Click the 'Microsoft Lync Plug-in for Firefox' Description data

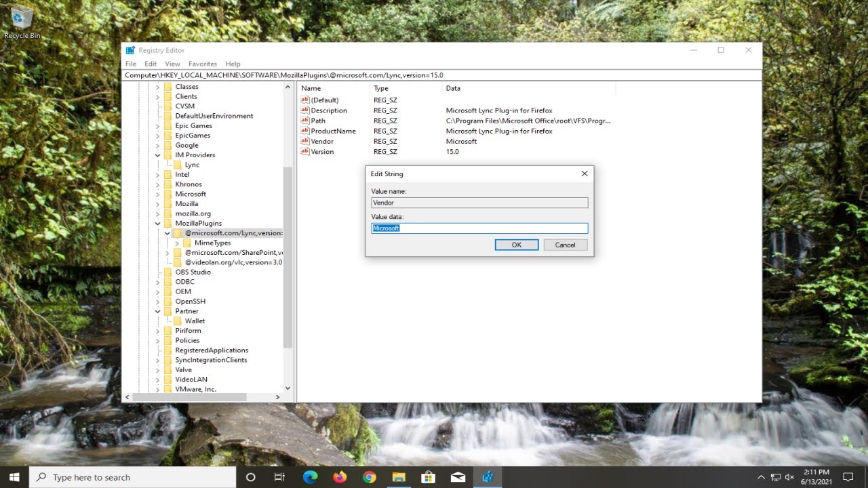[499, 110]
